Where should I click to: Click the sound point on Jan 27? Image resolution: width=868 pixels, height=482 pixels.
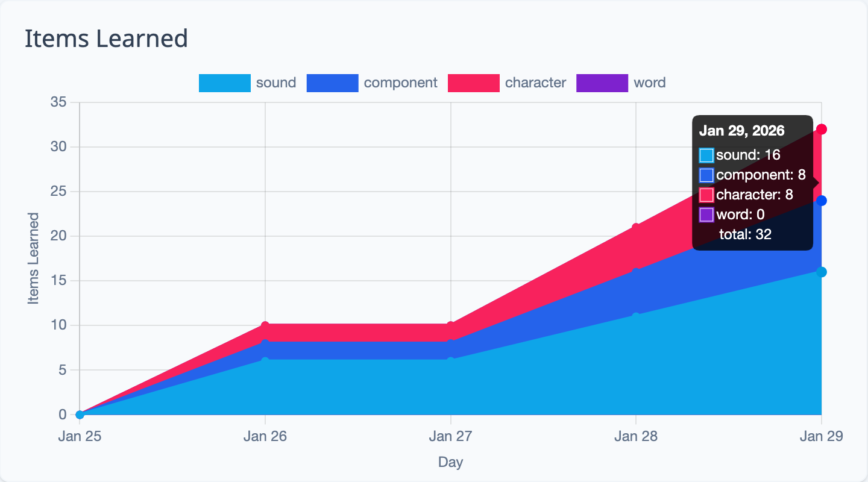450,361
